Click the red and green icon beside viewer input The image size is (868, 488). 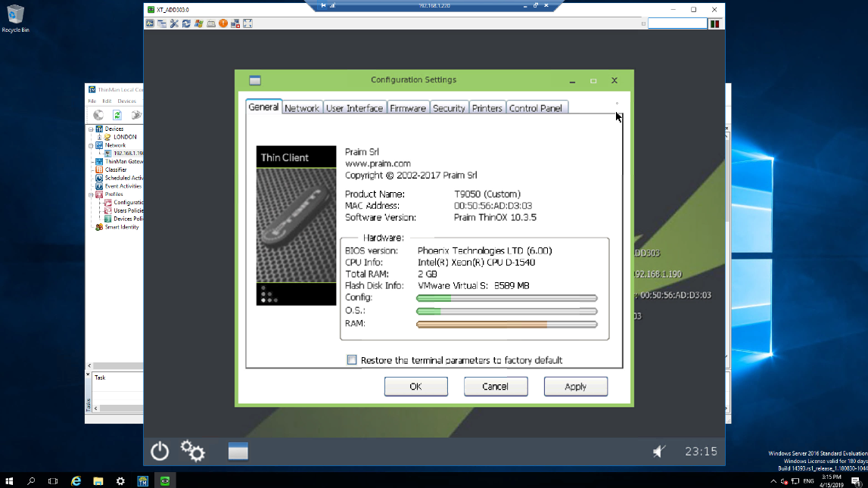[714, 23]
